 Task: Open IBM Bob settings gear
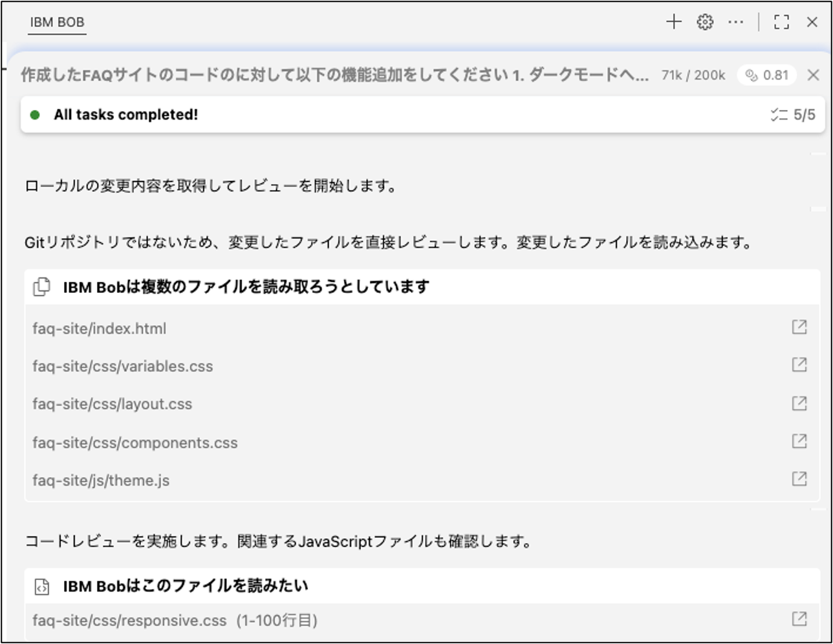click(705, 22)
